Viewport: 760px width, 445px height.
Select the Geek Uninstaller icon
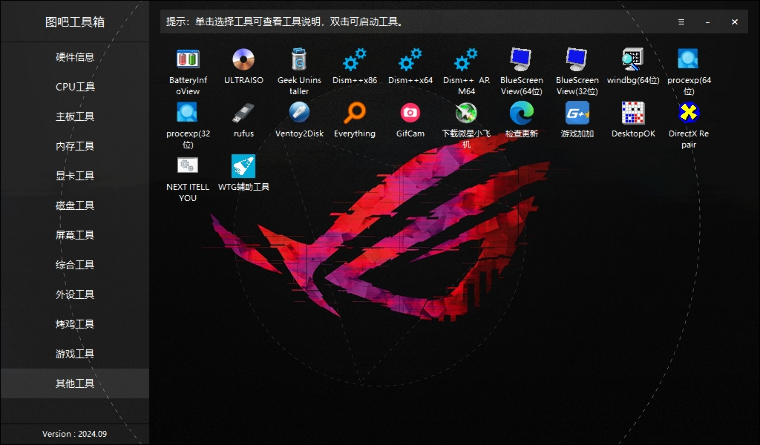(299, 59)
